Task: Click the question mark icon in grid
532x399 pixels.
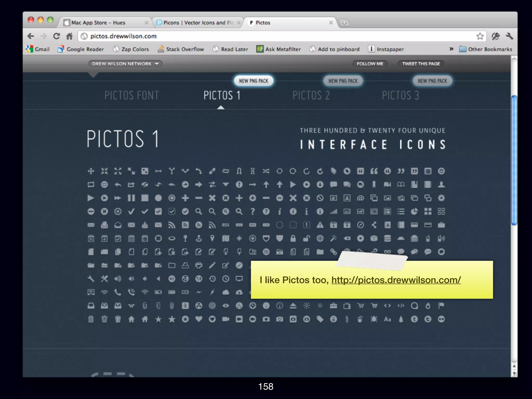Action: [x=252, y=211]
